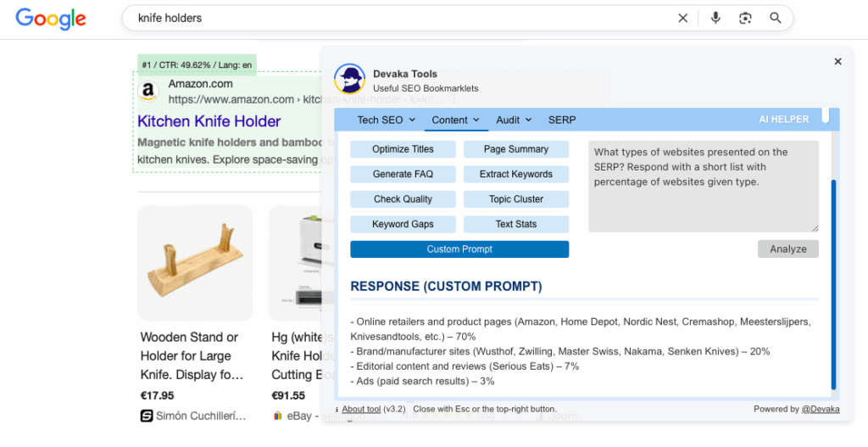This screenshot has height=447, width=868.
Task: Open Google Lens image search icon
Action: tap(745, 19)
